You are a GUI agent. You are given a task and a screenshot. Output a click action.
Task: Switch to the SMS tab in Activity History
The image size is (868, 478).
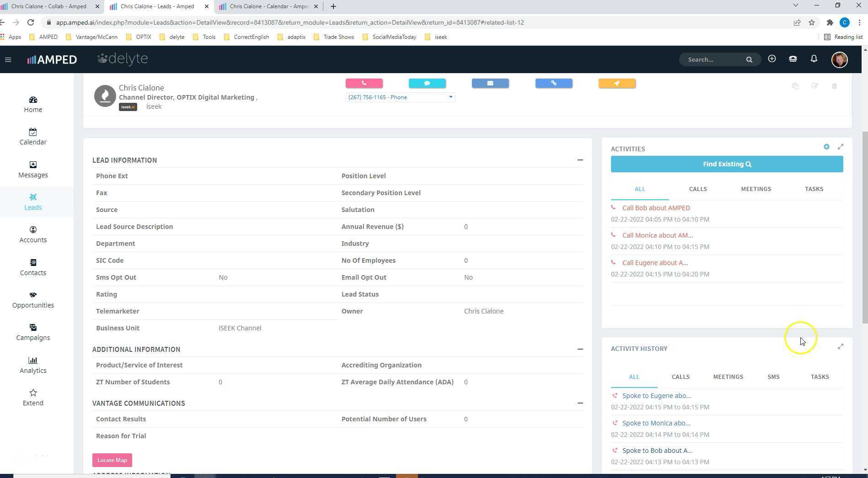773,377
